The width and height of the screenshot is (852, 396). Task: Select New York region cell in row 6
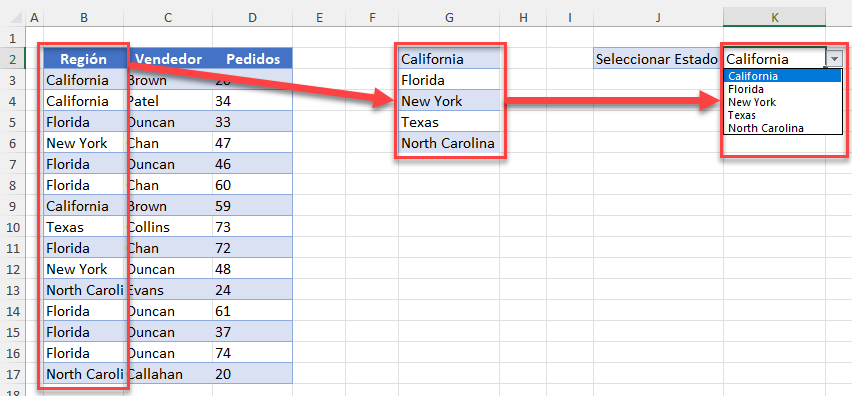[x=84, y=143]
